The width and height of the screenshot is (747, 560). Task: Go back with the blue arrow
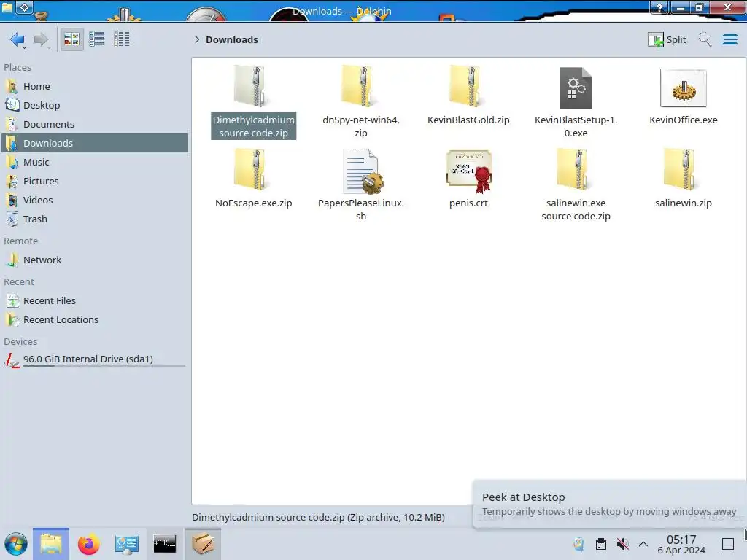[x=18, y=39]
